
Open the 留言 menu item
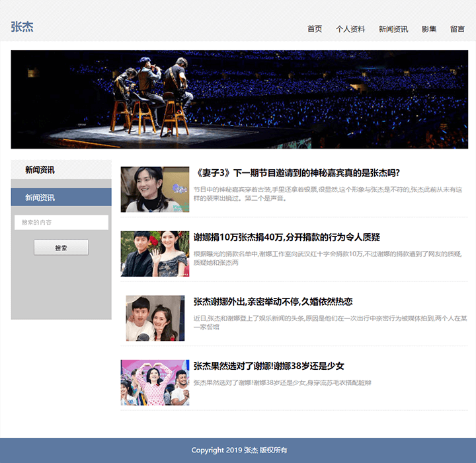coord(457,29)
